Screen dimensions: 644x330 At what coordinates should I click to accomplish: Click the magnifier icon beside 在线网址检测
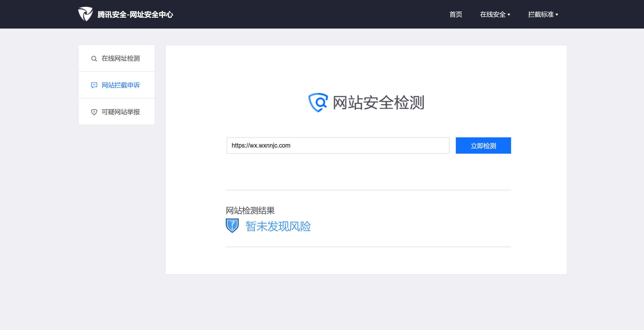tap(94, 59)
